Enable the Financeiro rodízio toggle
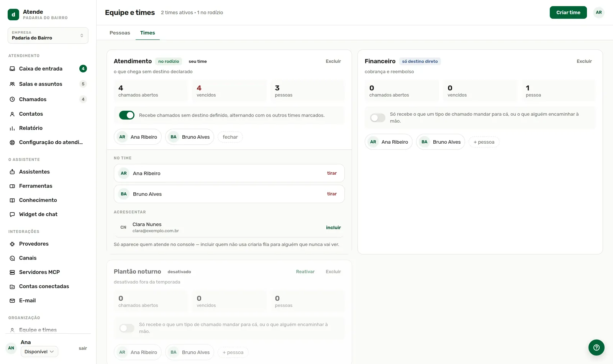Image resolution: width=613 pixels, height=364 pixels. pyautogui.click(x=378, y=118)
